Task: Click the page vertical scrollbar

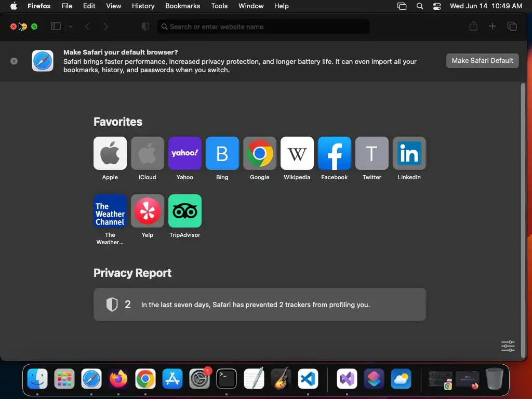Action: [x=523, y=220]
